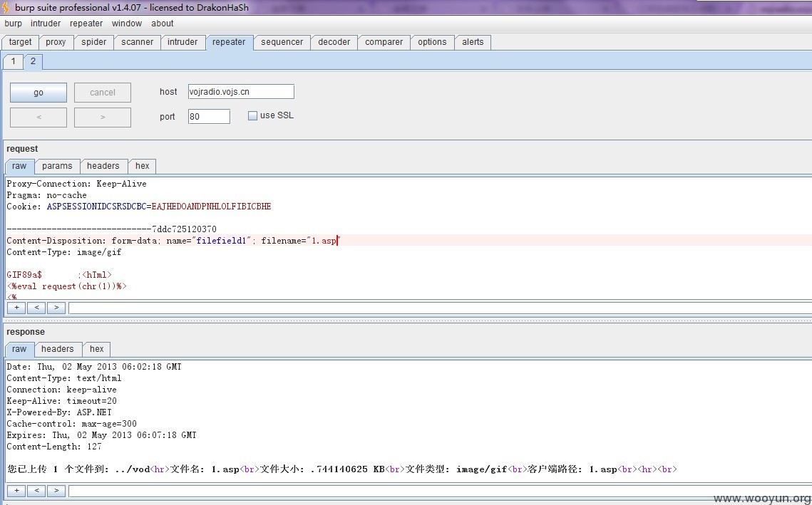The image size is (812, 505).
Task: Select the repeater tool tab
Action: pyautogui.click(x=229, y=43)
